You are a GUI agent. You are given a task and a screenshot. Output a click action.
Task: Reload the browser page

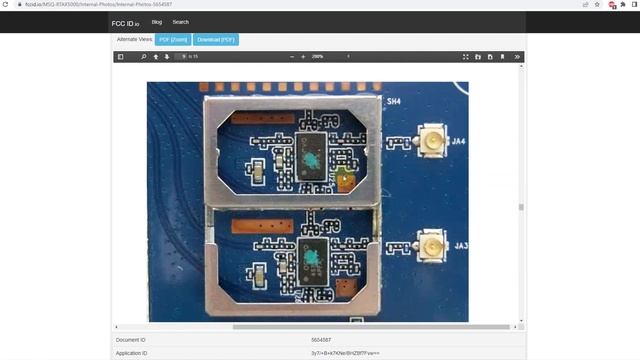(x=5, y=4)
